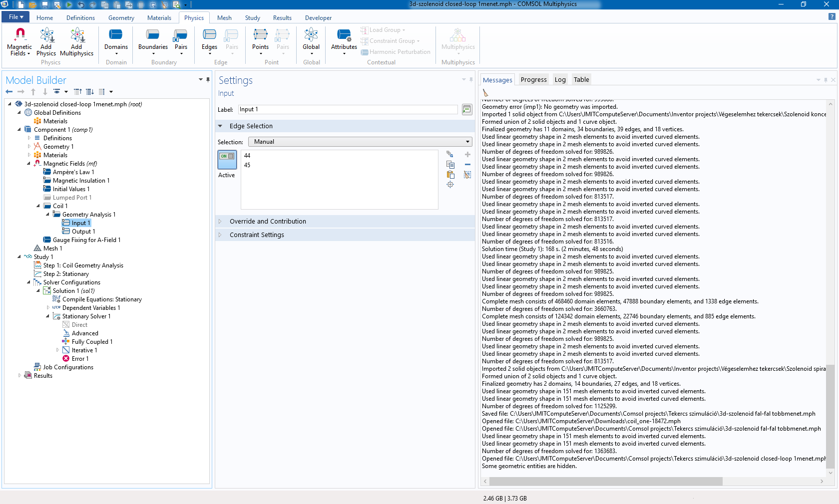Open the File menu
The image size is (839, 504).
(16, 17)
